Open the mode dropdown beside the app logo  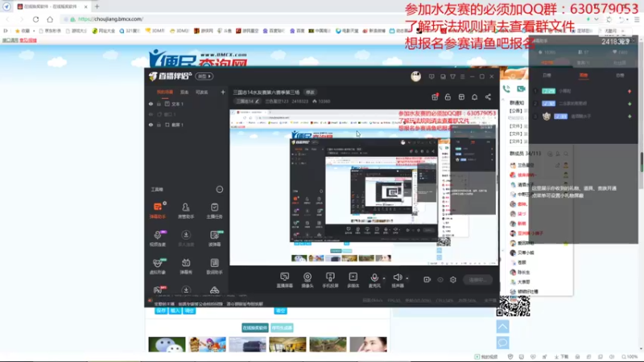click(x=204, y=76)
